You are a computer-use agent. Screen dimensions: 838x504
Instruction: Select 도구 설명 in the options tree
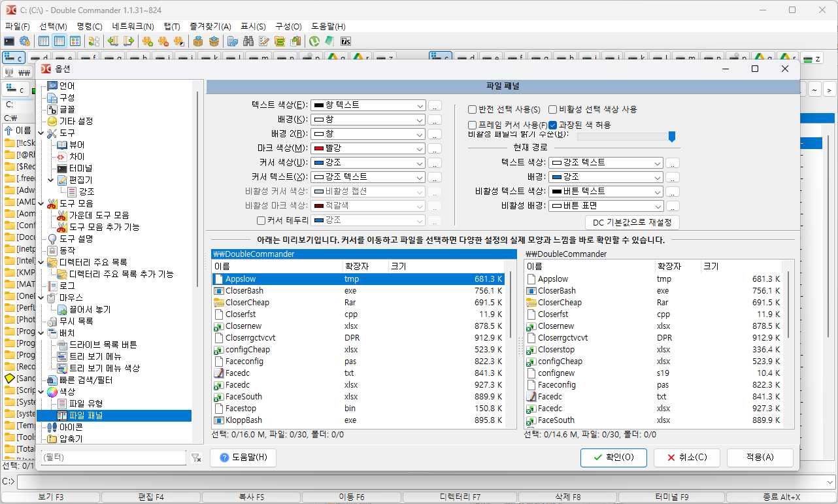[76, 239]
